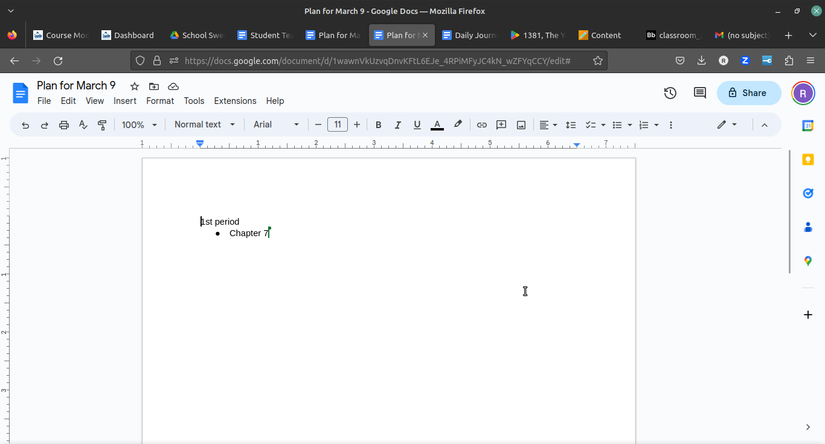Click the font size input field
This screenshot has width=825, height=444.
point(337,125)
